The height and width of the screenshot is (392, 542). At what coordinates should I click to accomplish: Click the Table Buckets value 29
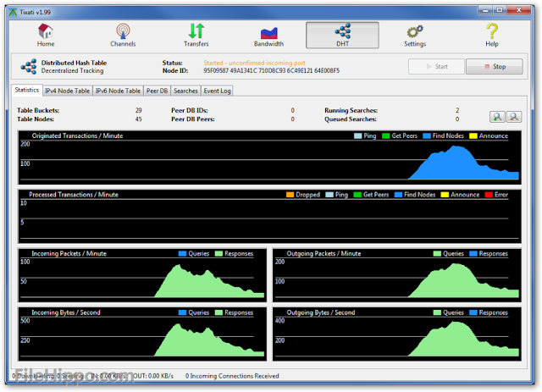[139, 110]
